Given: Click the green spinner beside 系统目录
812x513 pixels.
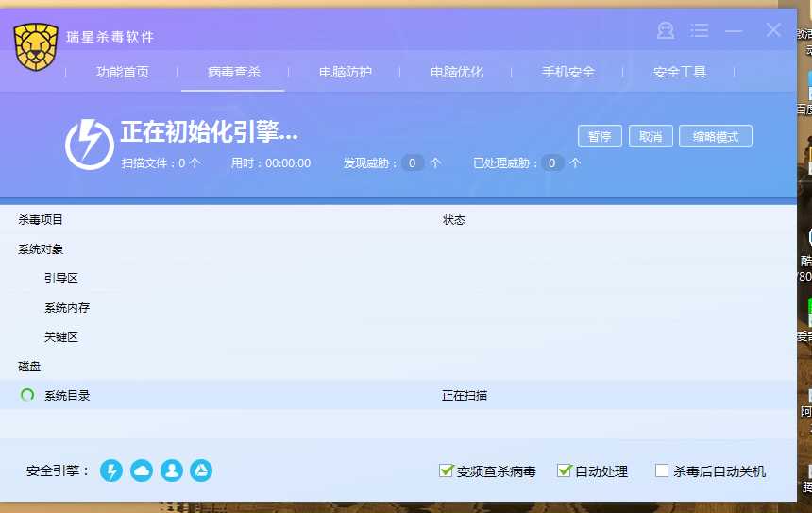Looking at the screenshot, I should [27, 395].
